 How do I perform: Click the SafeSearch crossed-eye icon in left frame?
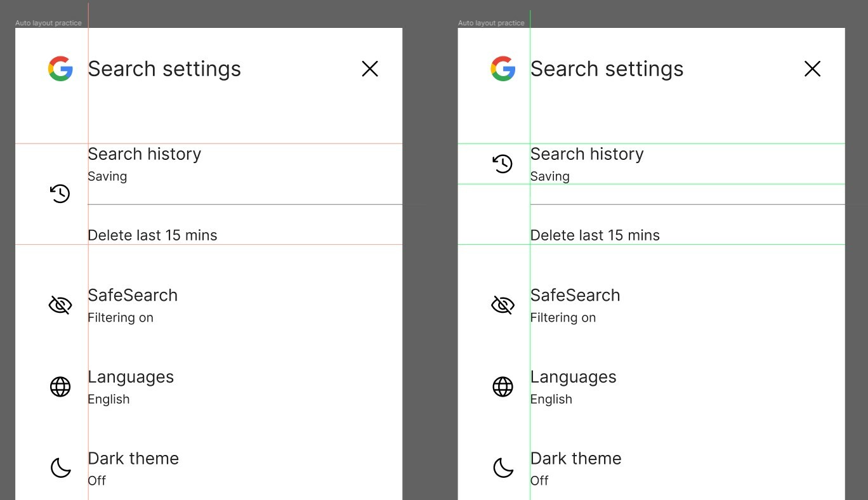(x=60, y=305)
